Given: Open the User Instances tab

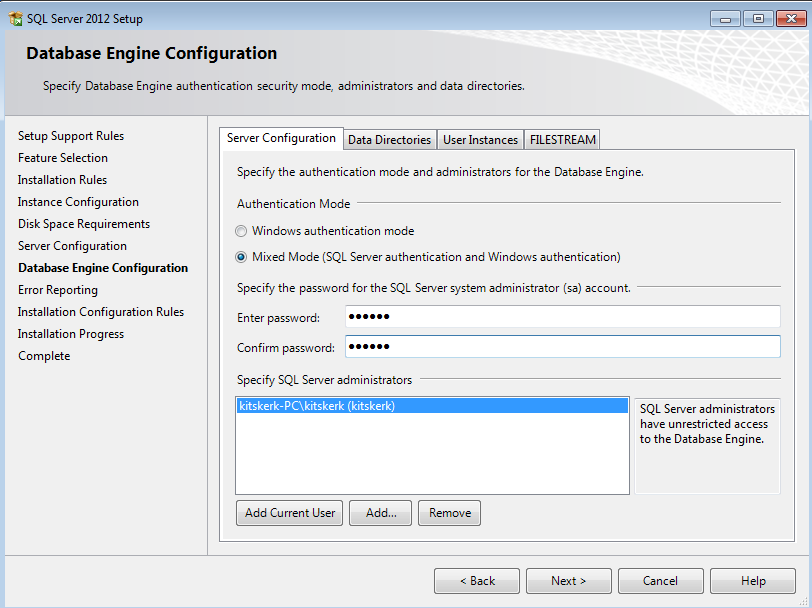Looking at the screenshot, I should click(x=480, y=140).
